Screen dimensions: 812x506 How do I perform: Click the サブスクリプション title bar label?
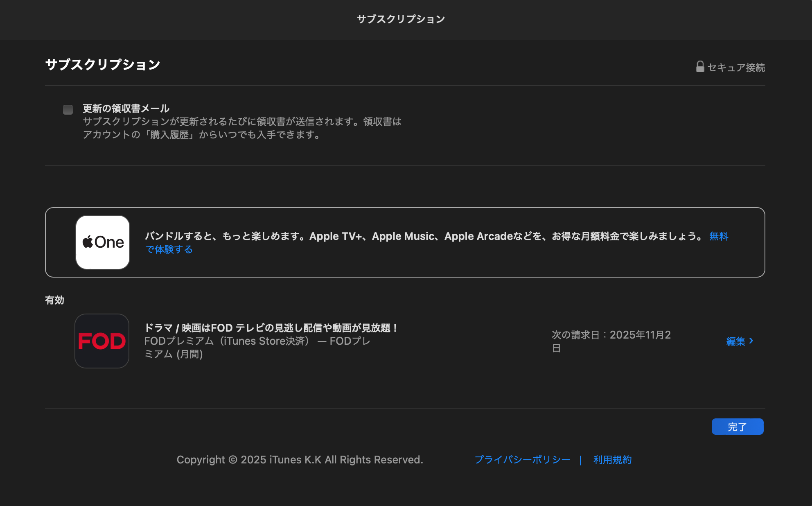click(x=401, y=18)
